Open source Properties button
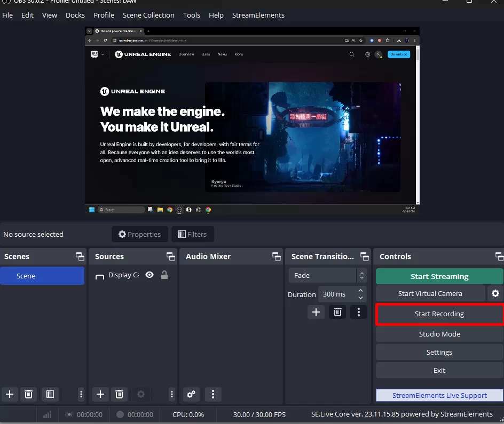 tap(140, 234)
